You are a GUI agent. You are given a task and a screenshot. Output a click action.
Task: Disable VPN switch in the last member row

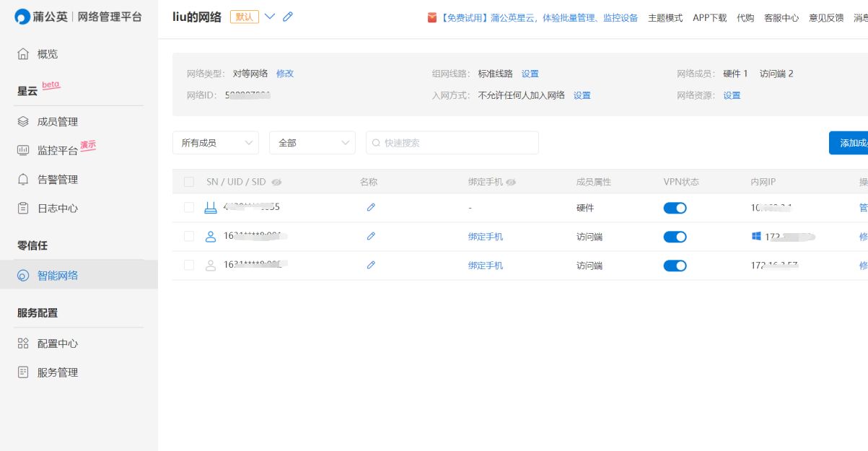click(x=675, y=266)
